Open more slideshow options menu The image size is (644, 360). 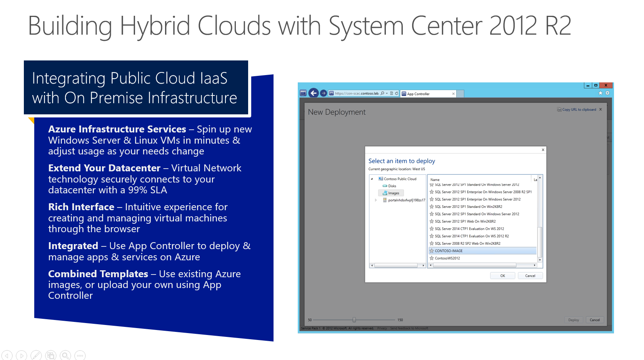(80, 355)
